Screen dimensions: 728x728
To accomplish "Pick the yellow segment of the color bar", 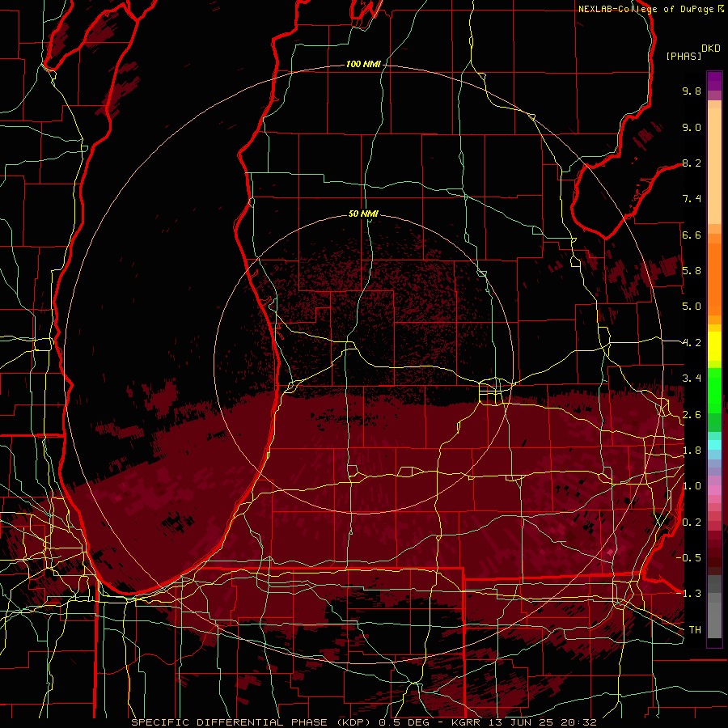I will pos(714,346).
